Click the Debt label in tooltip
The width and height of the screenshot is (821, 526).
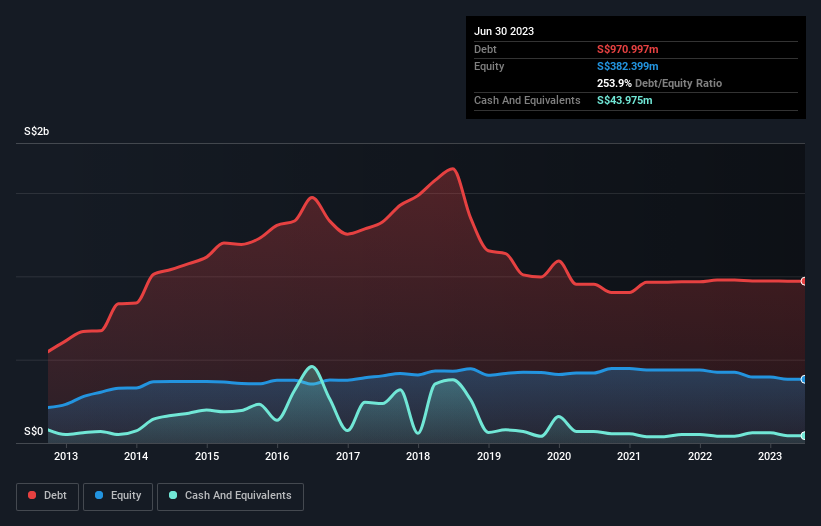point(485,49)
